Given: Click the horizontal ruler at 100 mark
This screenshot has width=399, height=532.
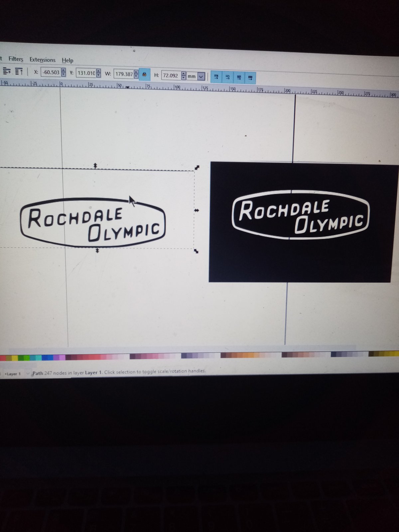Looking at the screenshot, I should coord(177,87).
